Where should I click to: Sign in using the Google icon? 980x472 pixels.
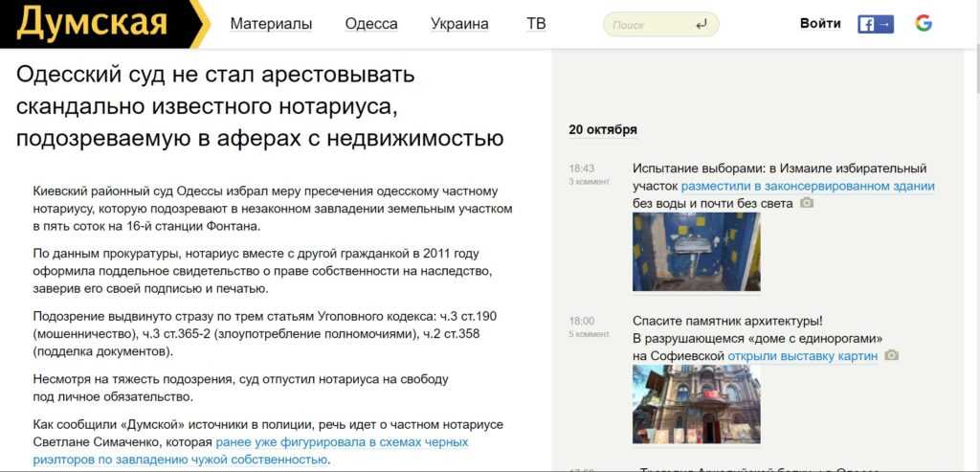(x=923, y=24)
